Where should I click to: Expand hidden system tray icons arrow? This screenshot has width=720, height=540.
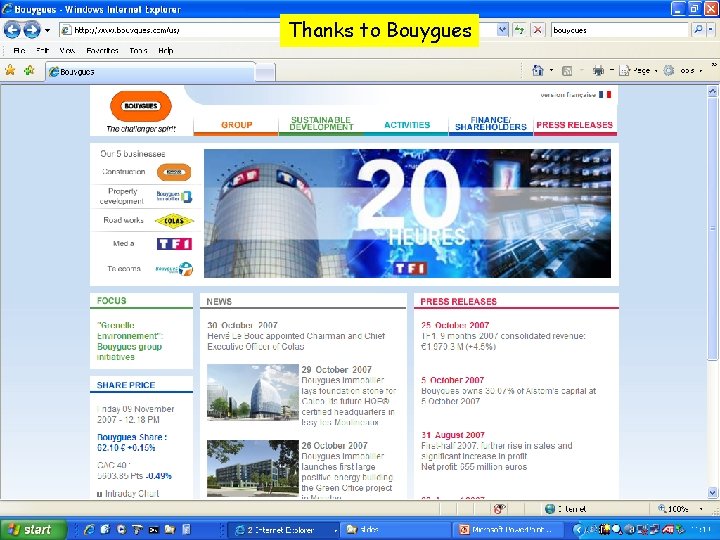coord(578,530)
